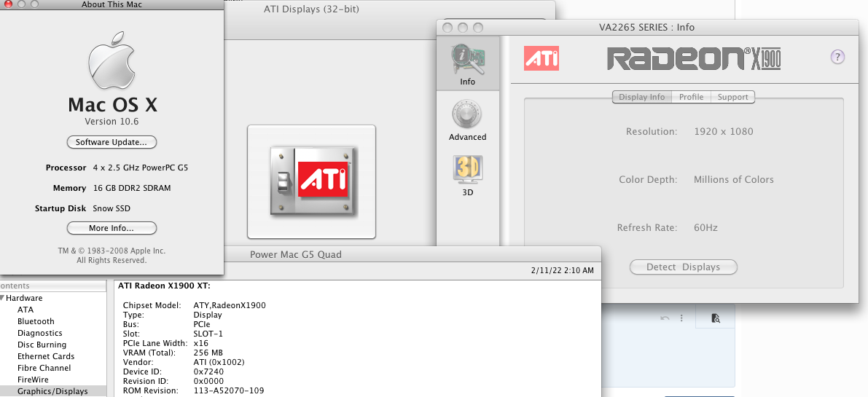The height and width of the screenshot is (397, 868).
Task: Click the ATI logo in Radeon info window
Action: coord(541,58)
